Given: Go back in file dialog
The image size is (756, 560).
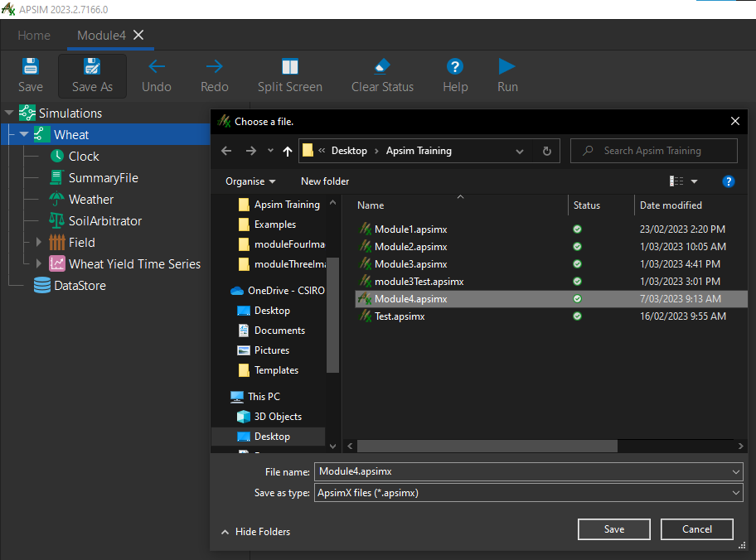Looking at the screenshot, I should [226, 151].
